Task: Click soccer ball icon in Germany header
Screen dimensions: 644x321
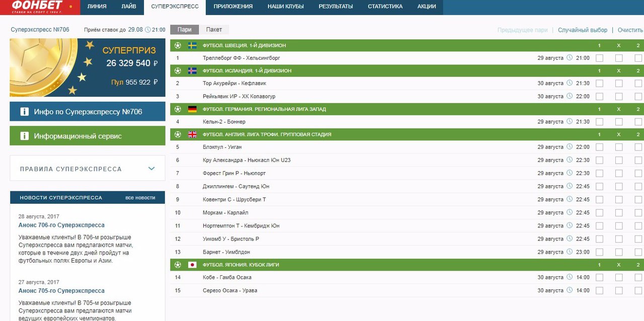Action: click(x=178, y=109)
